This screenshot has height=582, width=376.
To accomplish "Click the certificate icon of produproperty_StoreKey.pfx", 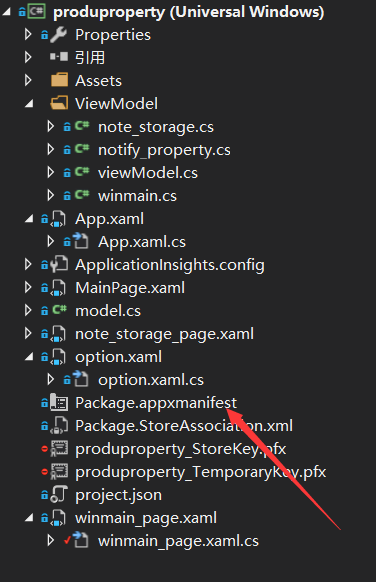I will [59, 449].
